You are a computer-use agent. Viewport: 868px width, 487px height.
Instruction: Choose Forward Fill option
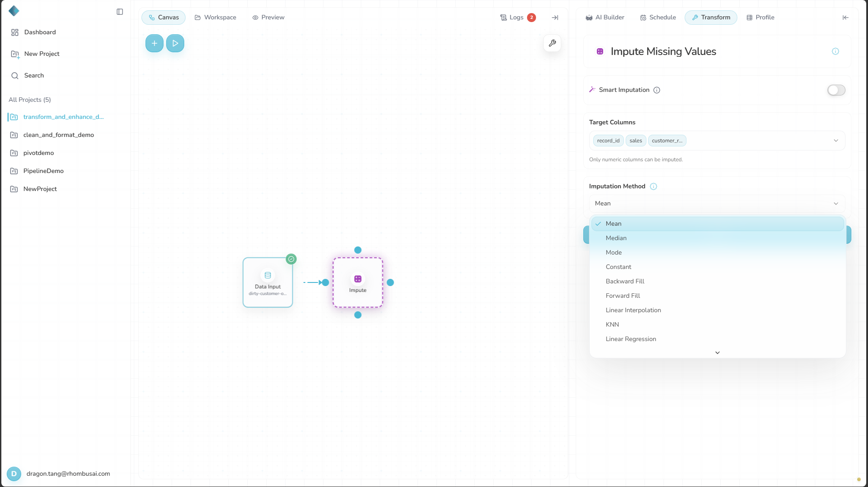click(718, 296)
